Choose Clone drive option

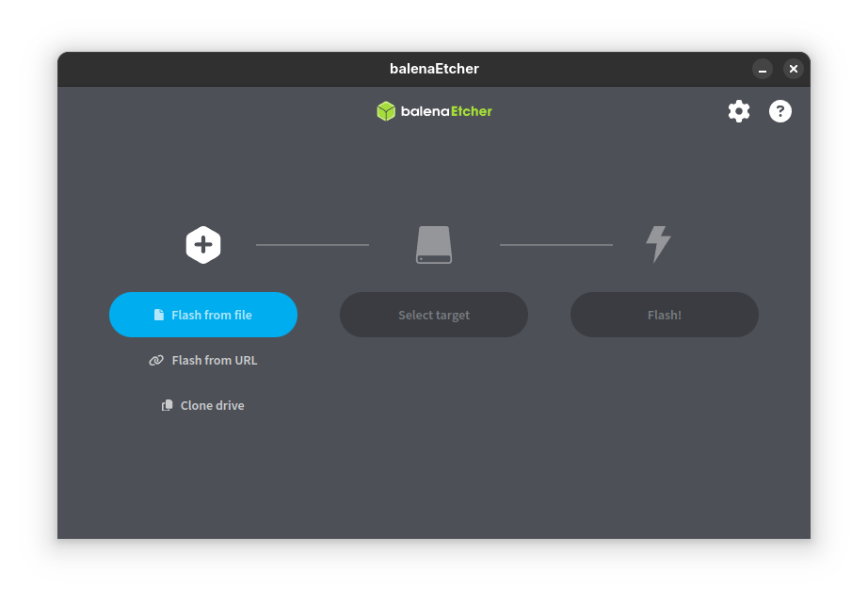point(203,405)
